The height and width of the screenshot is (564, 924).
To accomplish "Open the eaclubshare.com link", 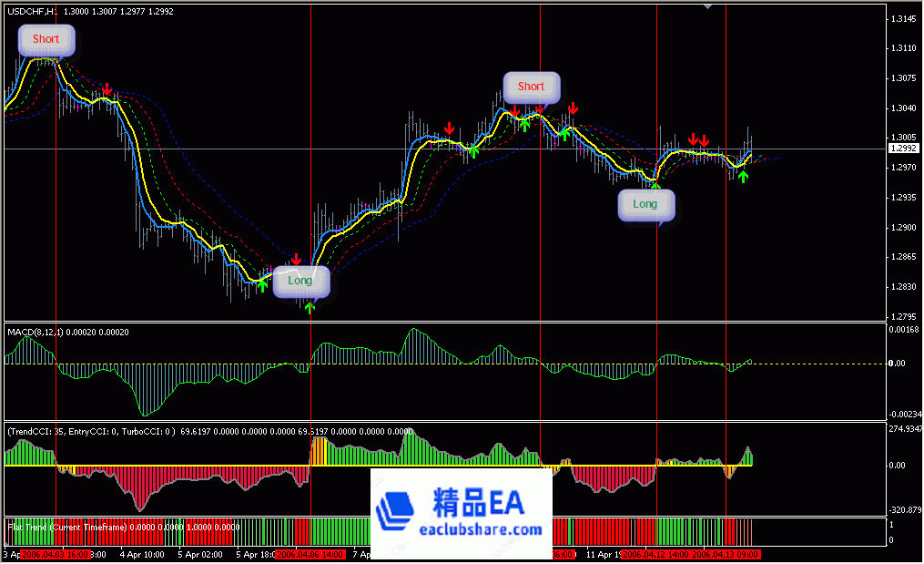I will click(x=481, y=529).
